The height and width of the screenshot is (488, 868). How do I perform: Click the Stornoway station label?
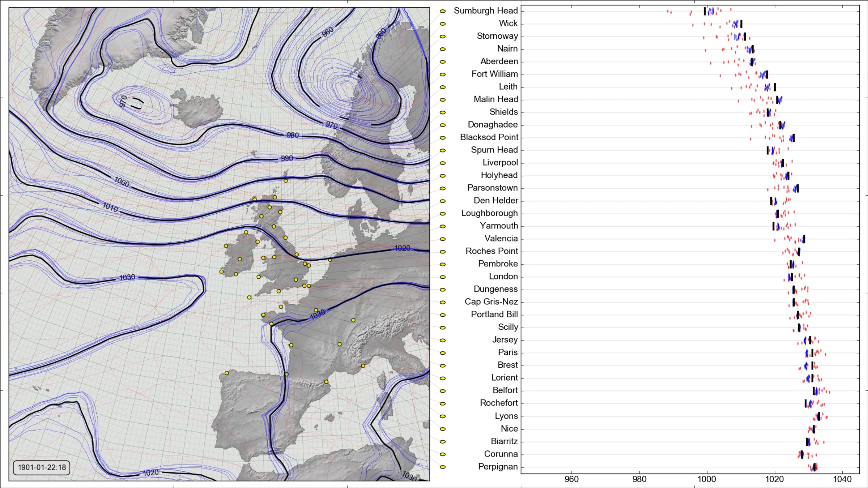497,36
